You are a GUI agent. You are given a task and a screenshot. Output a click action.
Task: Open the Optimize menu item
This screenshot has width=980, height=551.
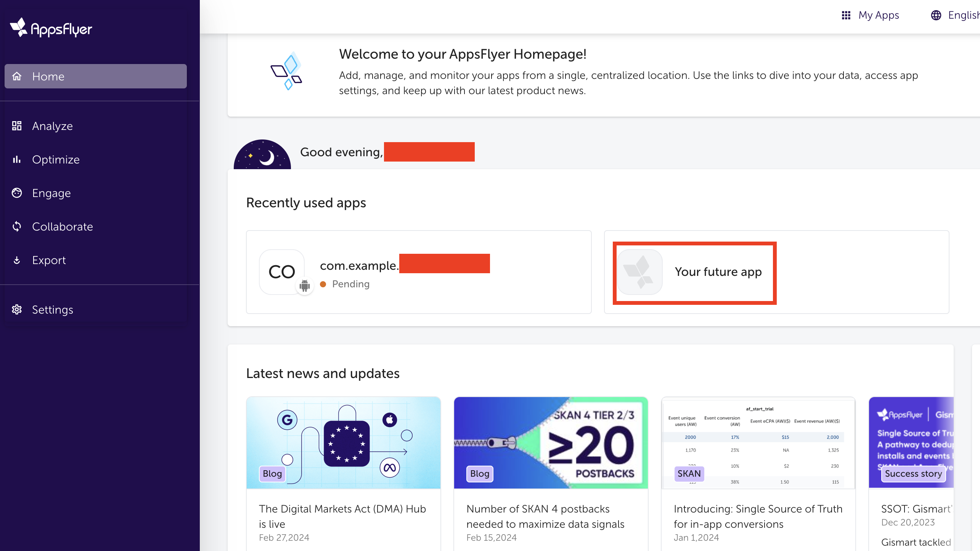[x=56, y=159]
